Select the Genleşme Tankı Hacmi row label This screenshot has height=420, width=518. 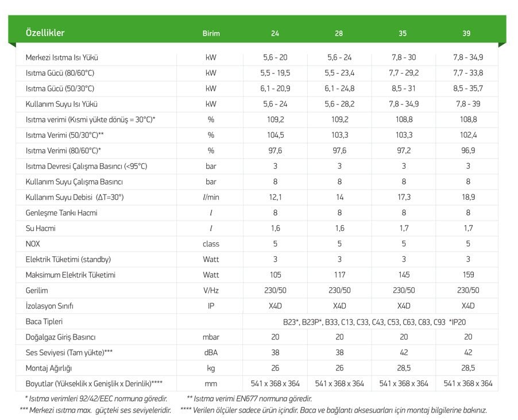point(61,213)
